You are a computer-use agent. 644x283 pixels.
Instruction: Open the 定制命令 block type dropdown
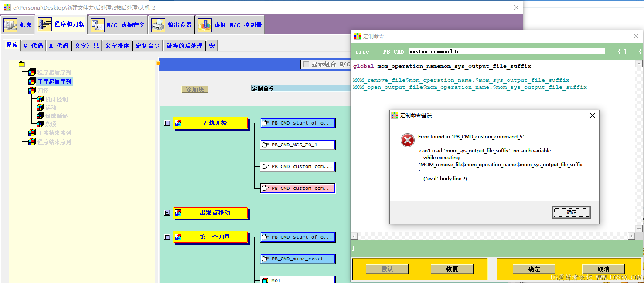[x=301, y=88]
